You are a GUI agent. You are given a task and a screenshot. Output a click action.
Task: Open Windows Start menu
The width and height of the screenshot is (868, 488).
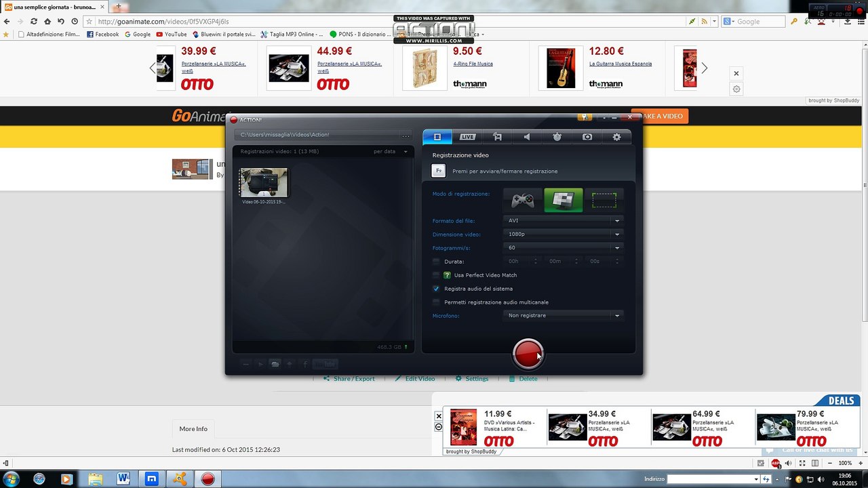(10, 479)
